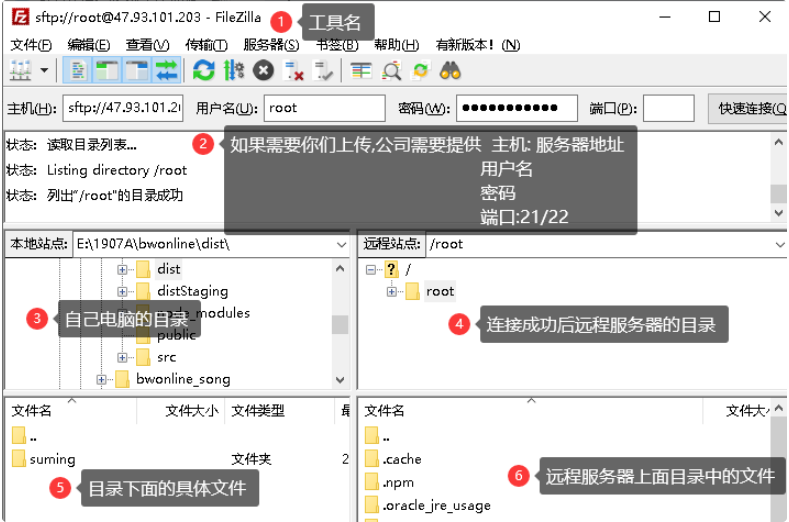Sort remote list by 文件名 column
This screenshot has height=522, width=789.
pyautogui.click(x=384, y=411)
